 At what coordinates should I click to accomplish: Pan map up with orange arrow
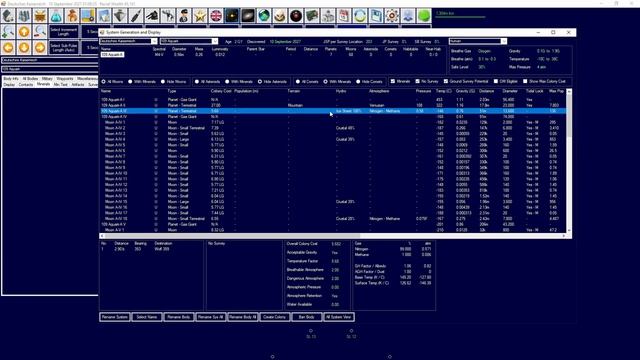[24, 31]
